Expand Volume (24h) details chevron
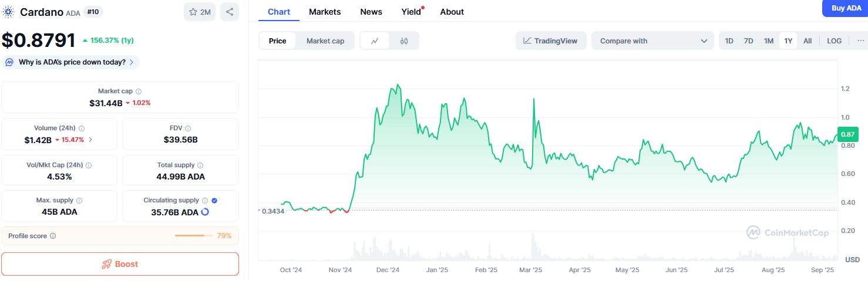Screen dimensions: 868x281 90,140
